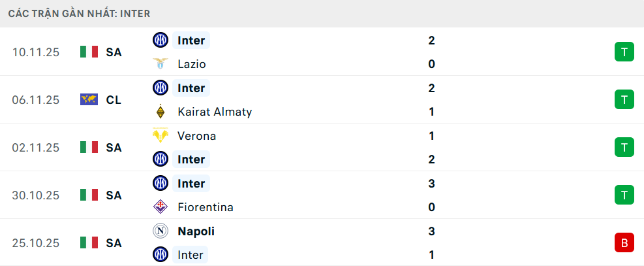Click the Verona club crest icon
The image size is (644, 266).
pyautogui.click(x=160, y=136)
